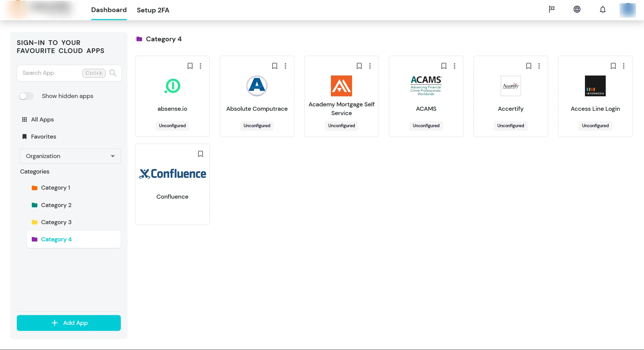
Task: Open the ACAMS card kebab menu
Action: click(x=454, y=66)
